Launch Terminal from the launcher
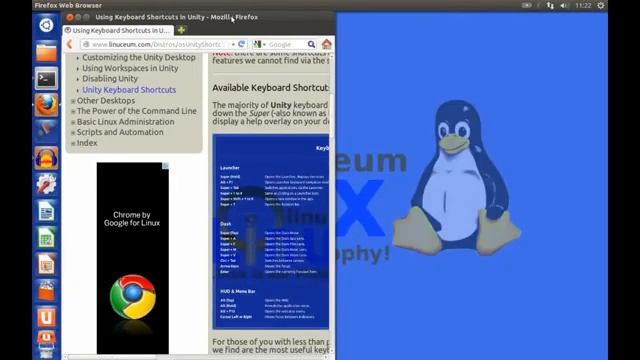The image size is (640, 360). coord(46,79)
